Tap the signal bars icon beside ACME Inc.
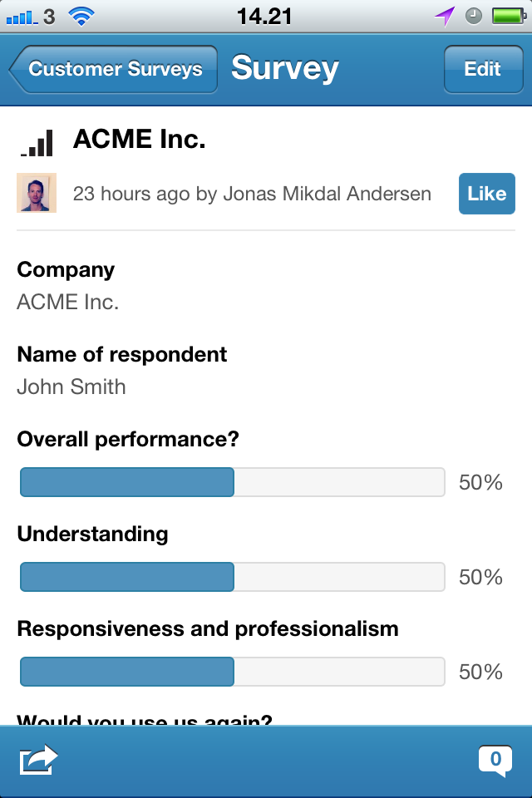Viewport: 532px width, 798px height. [37, 143]
